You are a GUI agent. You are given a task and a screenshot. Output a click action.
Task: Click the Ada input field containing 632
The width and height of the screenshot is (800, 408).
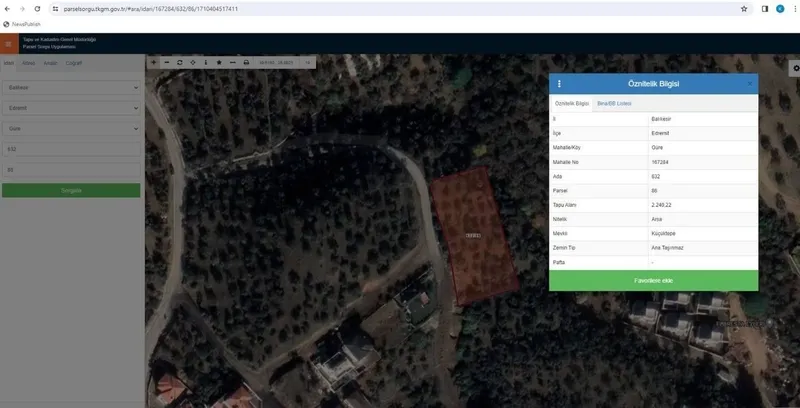tap(71, 149)
